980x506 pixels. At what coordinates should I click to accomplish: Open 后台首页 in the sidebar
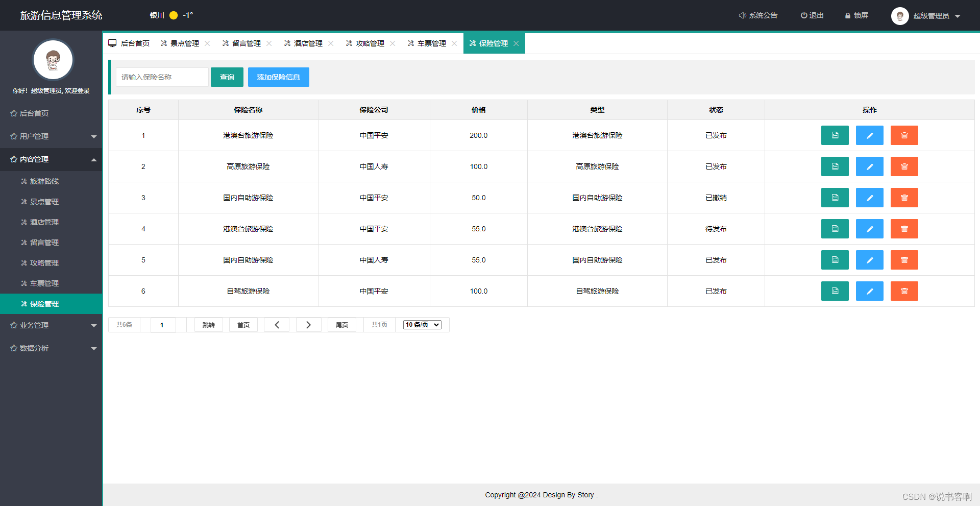pos(51,113)
